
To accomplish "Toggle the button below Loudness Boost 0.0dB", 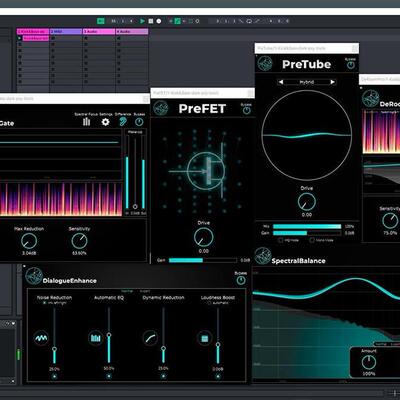I will point(218,376).
